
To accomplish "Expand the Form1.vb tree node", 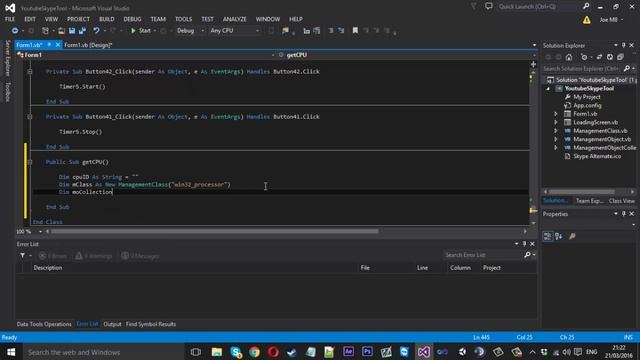I will click(556, 114).
